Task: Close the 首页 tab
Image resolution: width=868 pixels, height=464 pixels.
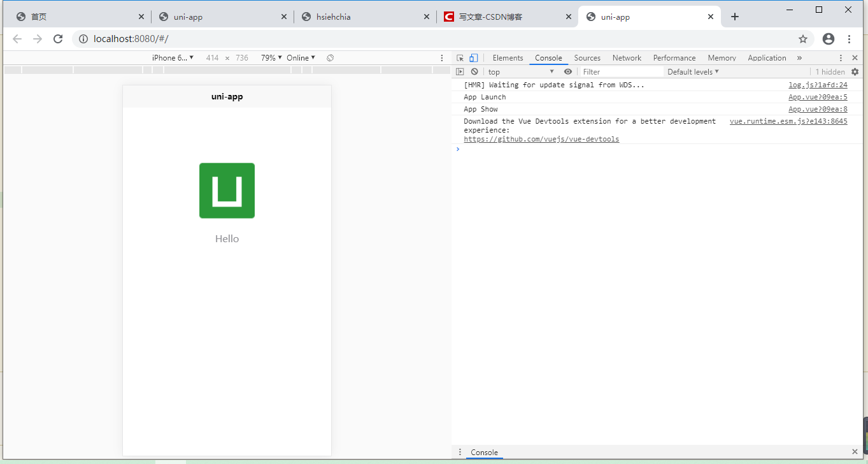Action: [x=141, y=17]
